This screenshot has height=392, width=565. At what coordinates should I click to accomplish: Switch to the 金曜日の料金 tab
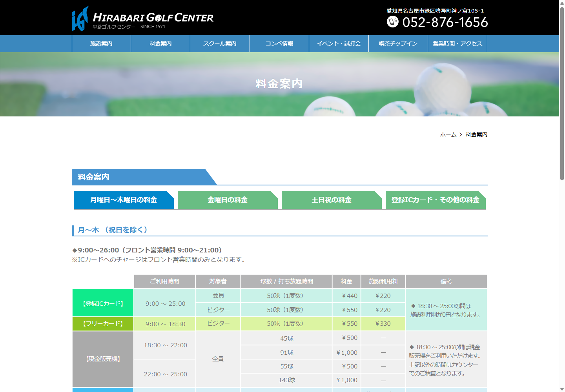[228, 200]
